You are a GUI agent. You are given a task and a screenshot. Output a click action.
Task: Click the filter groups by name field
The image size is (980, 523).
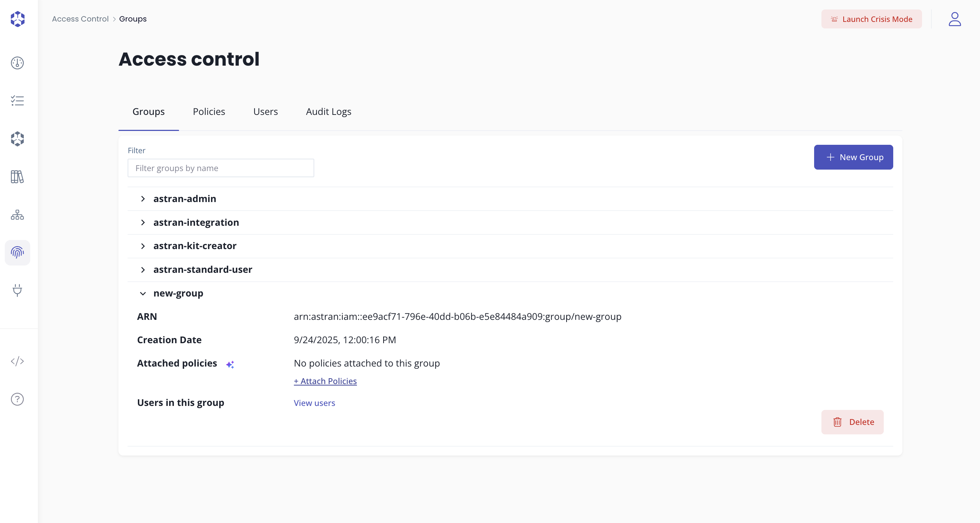(x=220, y=168)
